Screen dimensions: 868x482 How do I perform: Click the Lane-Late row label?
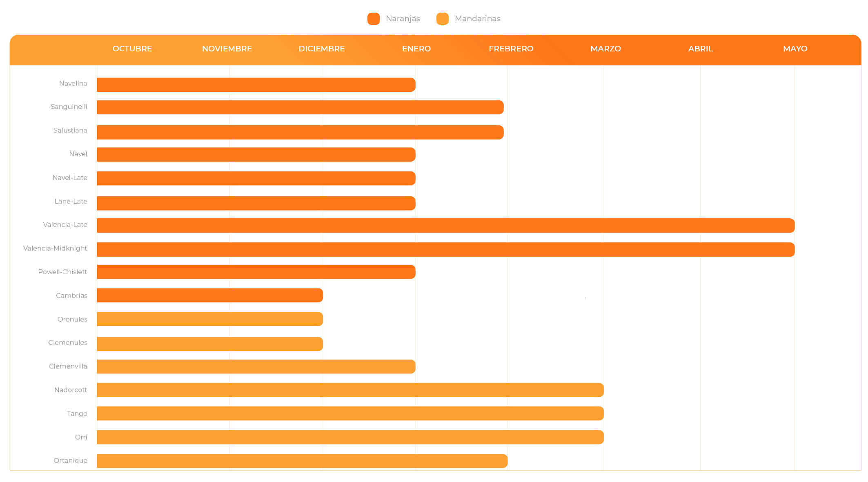click(71, 201)
